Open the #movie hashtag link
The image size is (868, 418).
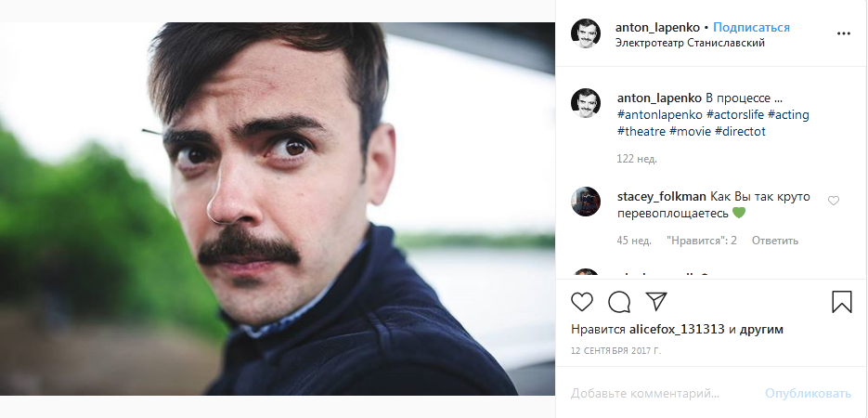coord(690,131)
